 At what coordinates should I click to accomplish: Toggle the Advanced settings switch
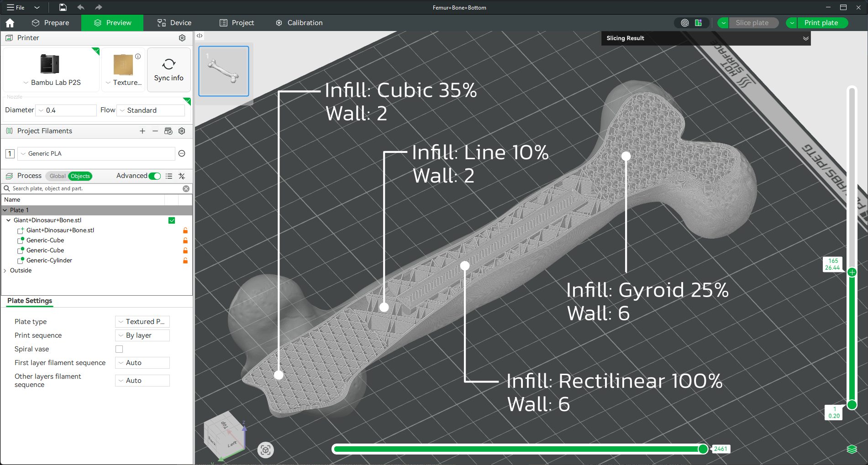click(155, 176)
